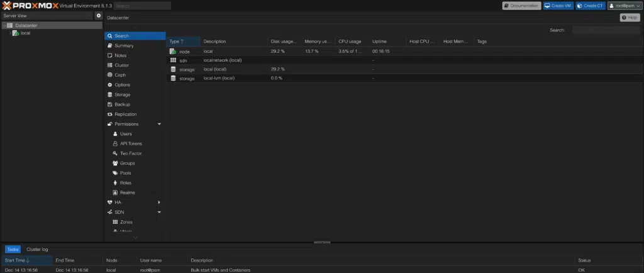Click the Replication arrows icon
644x273 pixels.
tap(109, 114)
